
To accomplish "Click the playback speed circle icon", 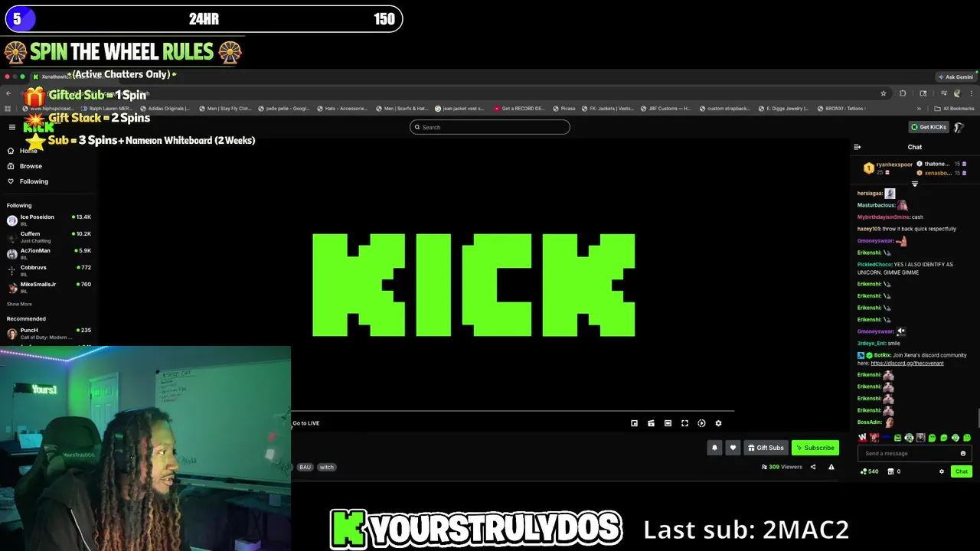I will (701, 423).
